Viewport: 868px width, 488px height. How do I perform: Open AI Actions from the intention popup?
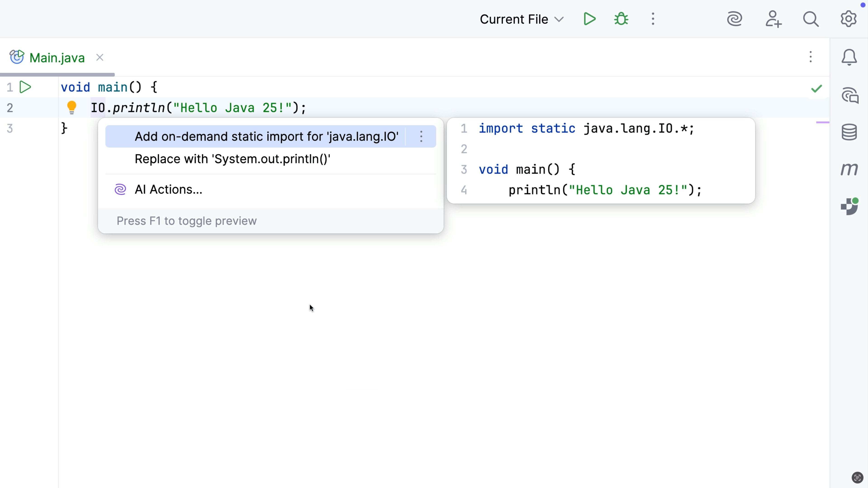pos(168,189)
